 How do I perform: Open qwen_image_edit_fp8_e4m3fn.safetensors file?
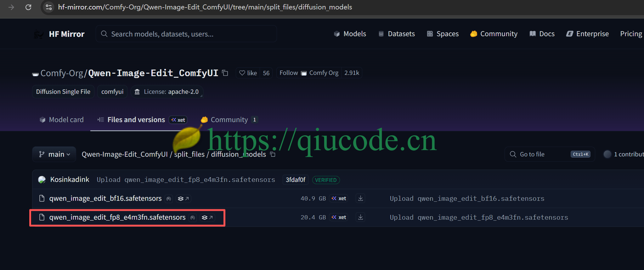117,217
